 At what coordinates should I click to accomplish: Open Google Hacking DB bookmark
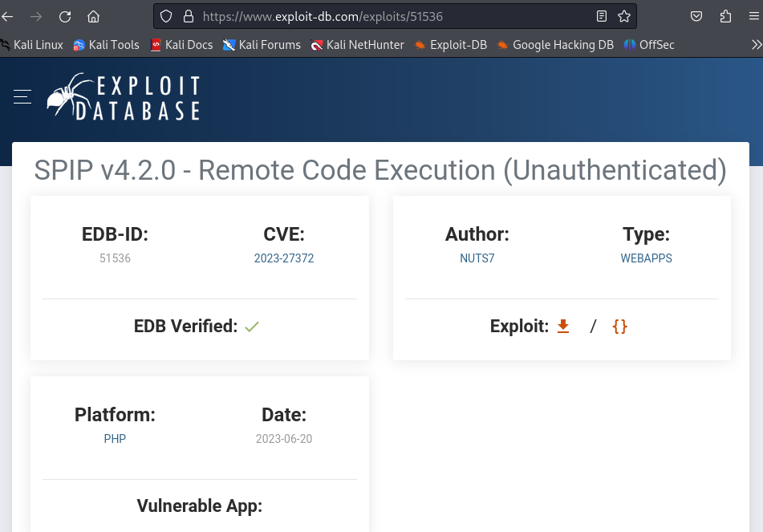[x=555, y=45]
